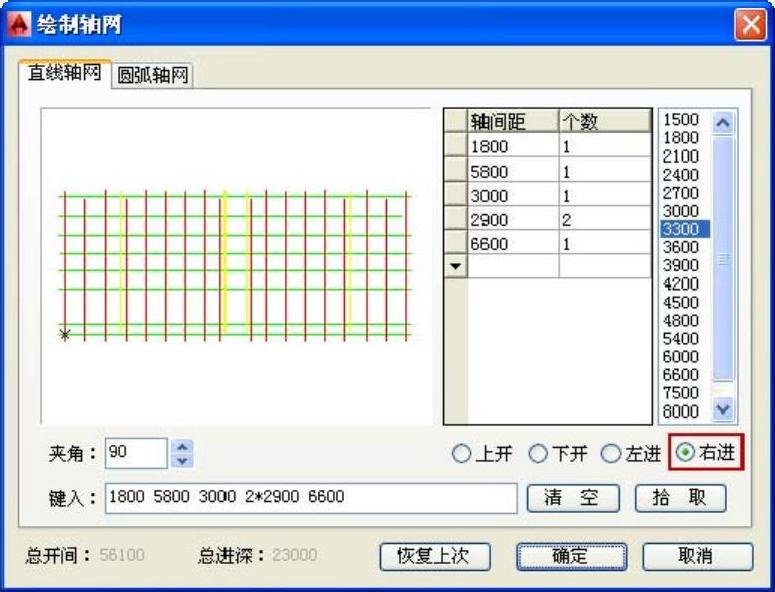Choose 4500 from the spacing list
The width and height of the screenshot is (775, 592).
pyautogui.click(x=685, y=302)
